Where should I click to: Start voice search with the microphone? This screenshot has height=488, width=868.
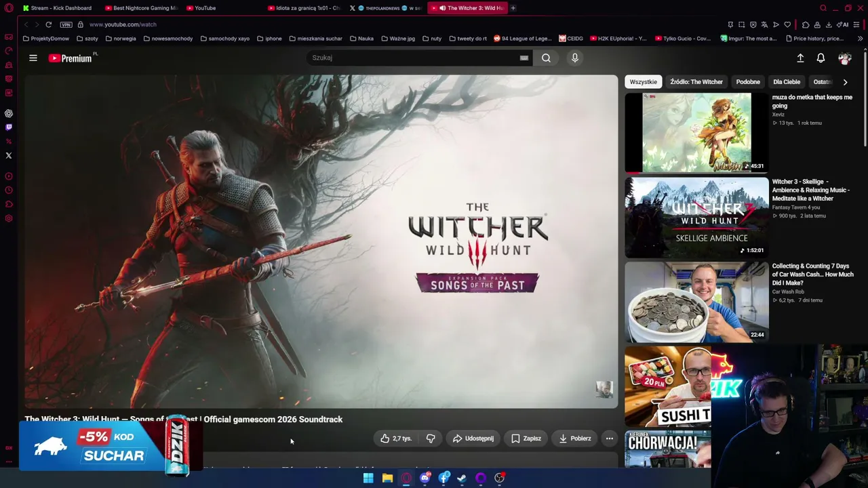[575, 58]
